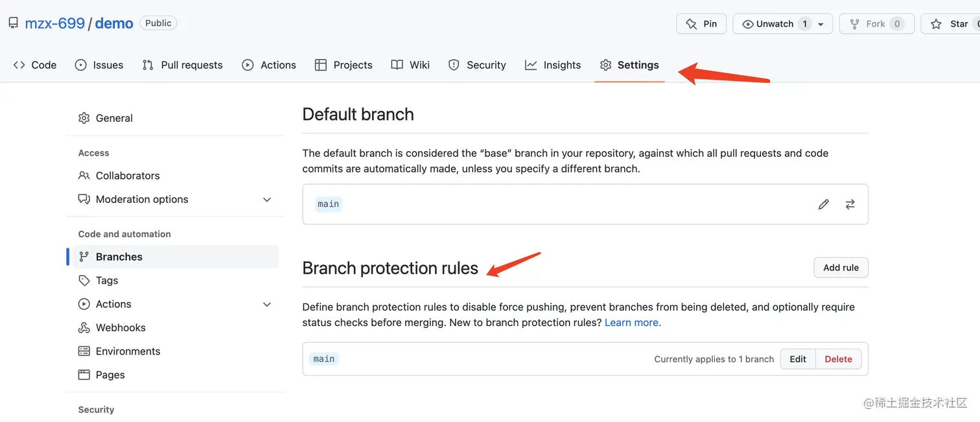Click the Default branch heading
Viewport: 980px width, 422px height.
[358, 115]
